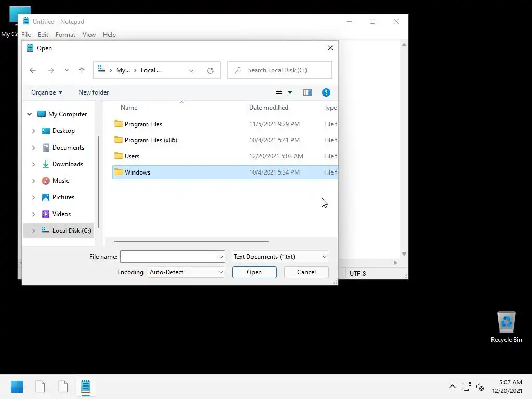Click the navigation pane vertical scrollbar
Screen dimensions: 532x399
[99, 181]
